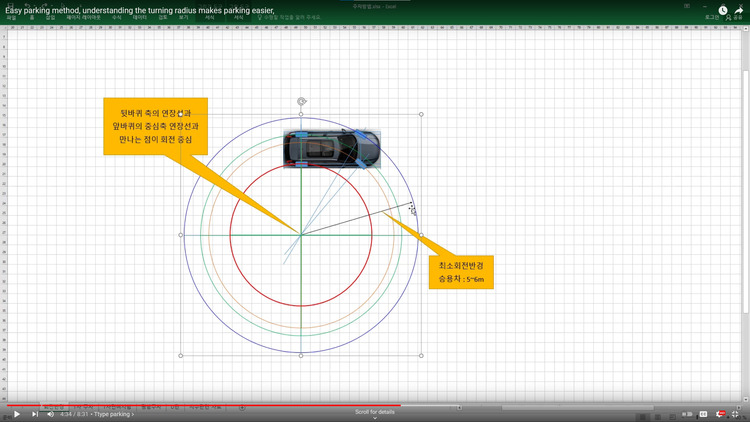Select the 최소회전반경 callout box

[461, 272]
